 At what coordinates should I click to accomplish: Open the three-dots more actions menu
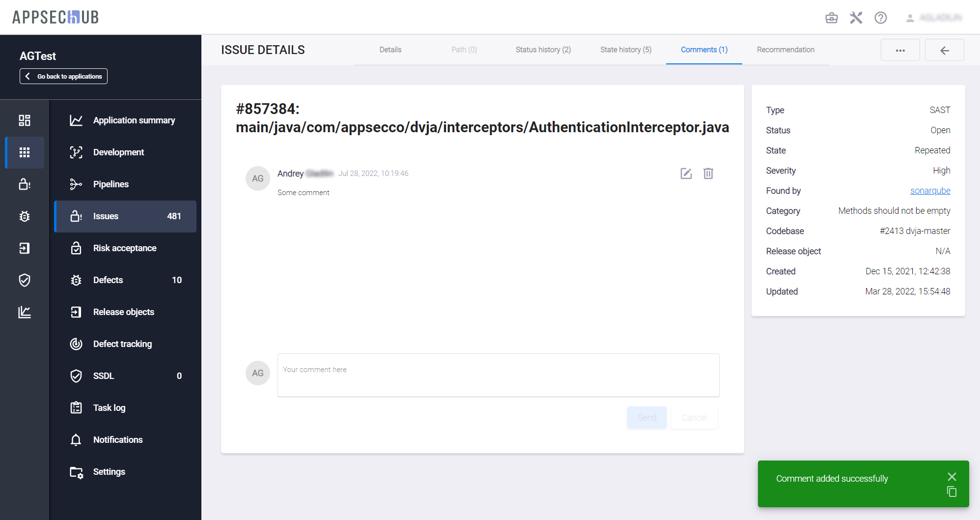click(x=900, y=50)
